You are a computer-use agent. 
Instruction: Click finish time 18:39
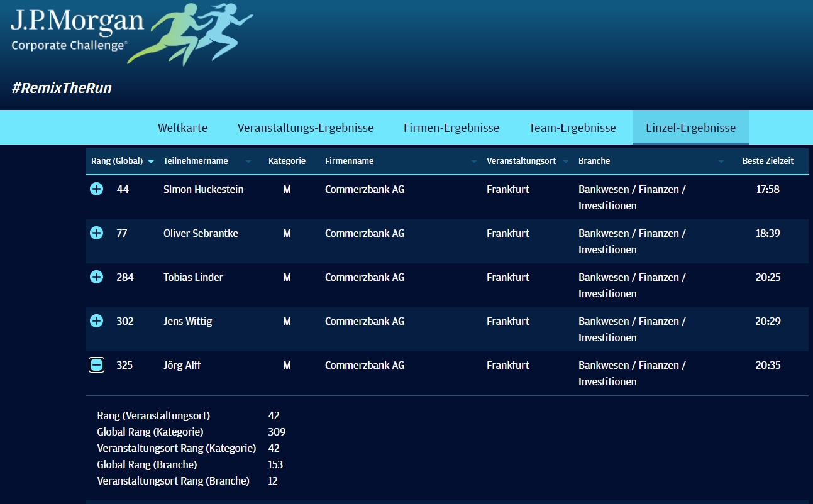click(768, 233)
